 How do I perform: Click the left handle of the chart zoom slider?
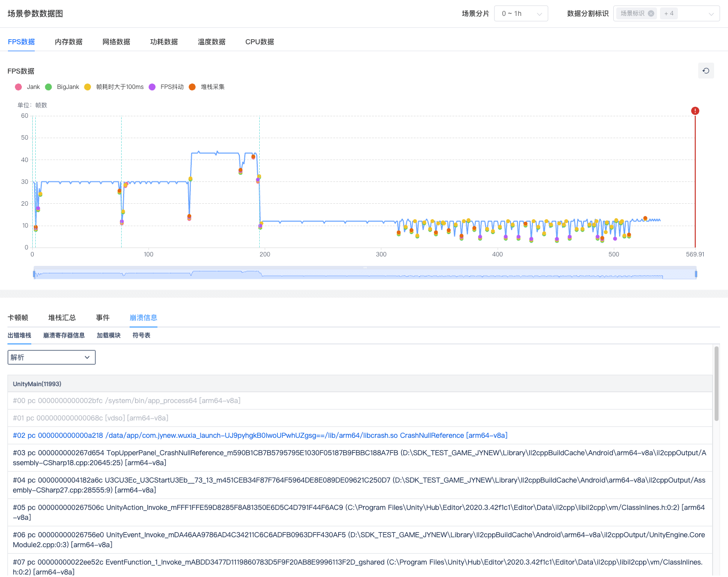(34, 274)
